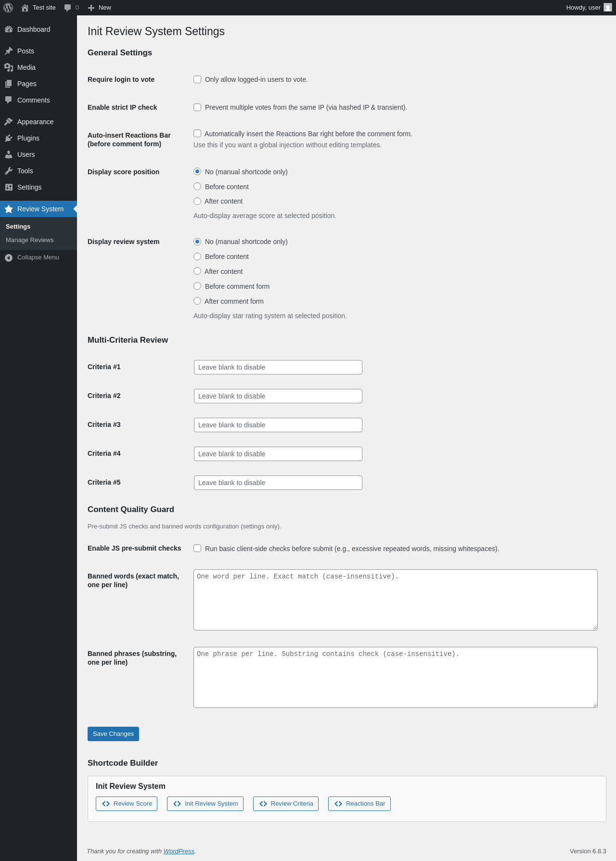Click the Dashboard gauge icon
616x861 pixels.
9,29
